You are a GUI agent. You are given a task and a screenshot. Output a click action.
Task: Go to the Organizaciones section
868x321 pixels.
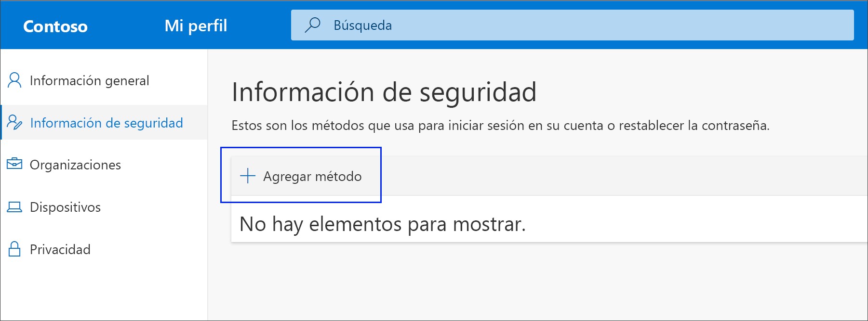75,165
